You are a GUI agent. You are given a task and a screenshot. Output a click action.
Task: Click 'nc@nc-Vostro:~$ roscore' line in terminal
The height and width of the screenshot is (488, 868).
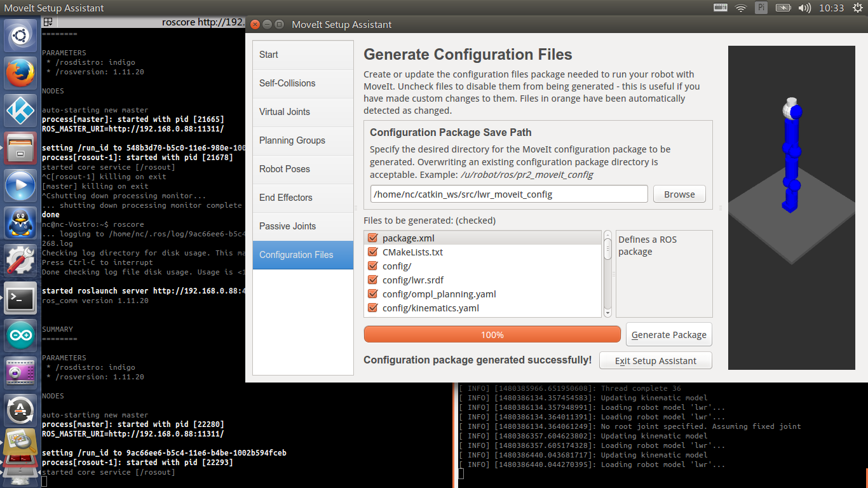tap(93, 224)
